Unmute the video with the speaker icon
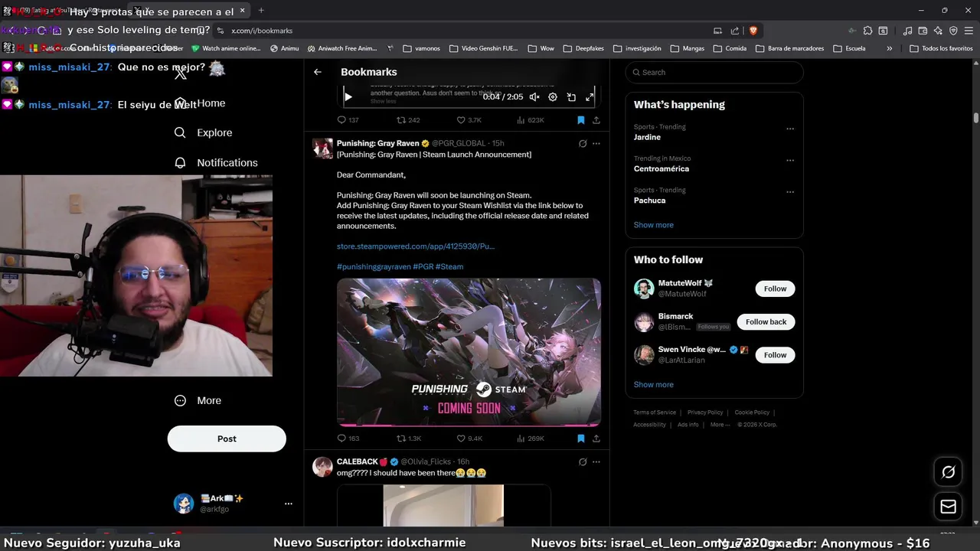This screenshot has width=980, height=551. (534, 97)
